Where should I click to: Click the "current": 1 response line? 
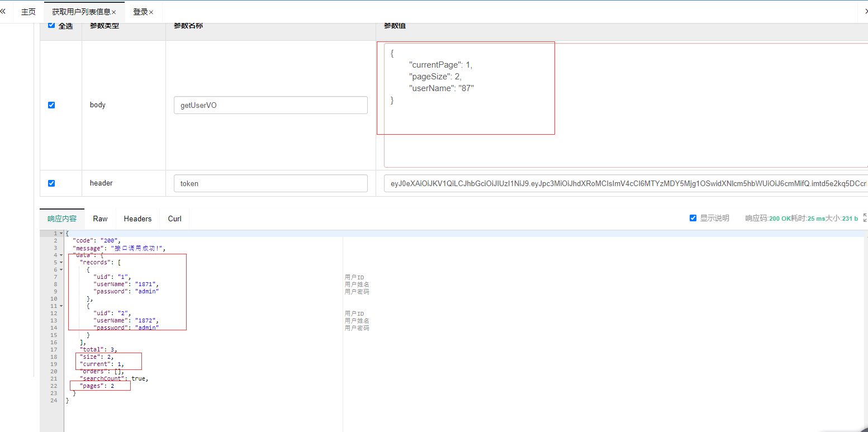coord(102,364)
